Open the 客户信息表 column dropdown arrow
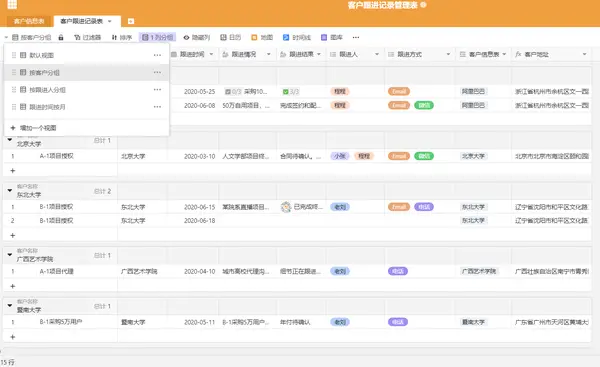 click(x=504, y=54)
